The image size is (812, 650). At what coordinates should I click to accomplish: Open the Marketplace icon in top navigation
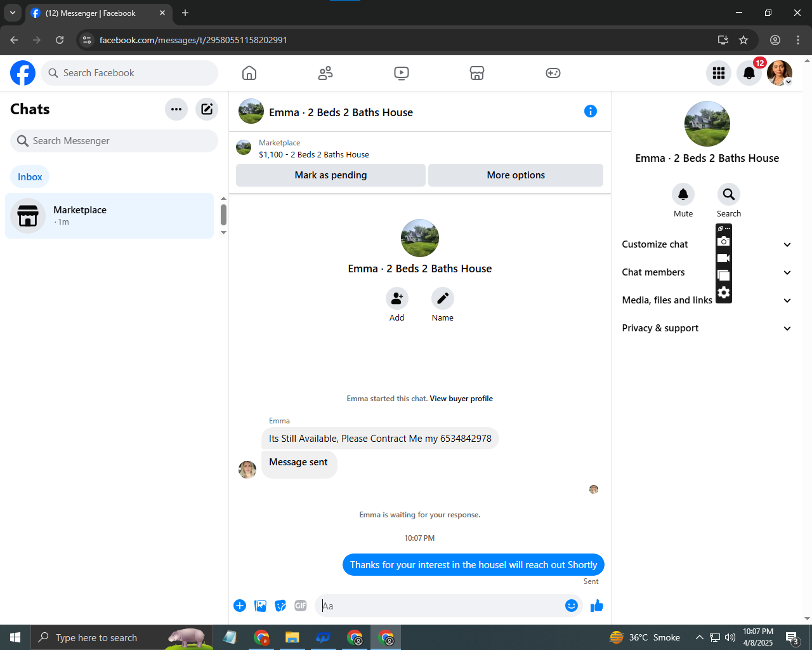[477, 73]
